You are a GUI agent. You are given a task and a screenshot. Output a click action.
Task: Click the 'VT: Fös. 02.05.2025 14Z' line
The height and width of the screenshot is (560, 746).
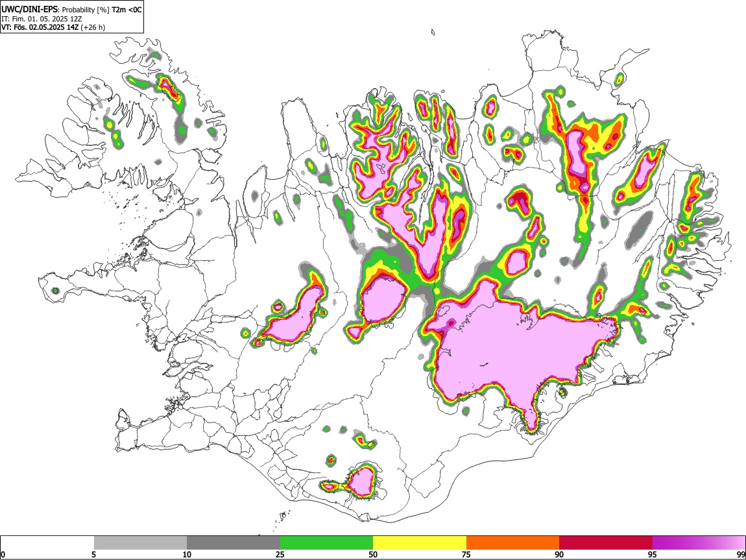(x=40, y=27)
